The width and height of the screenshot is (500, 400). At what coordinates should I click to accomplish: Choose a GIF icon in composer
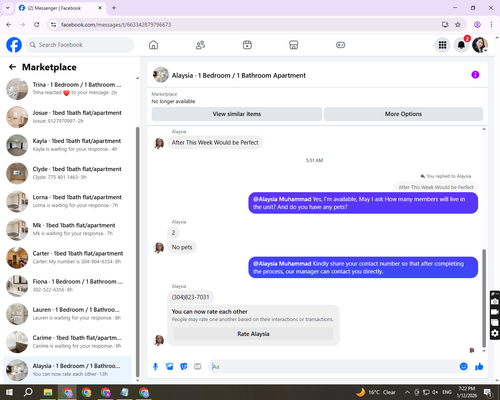198,367
